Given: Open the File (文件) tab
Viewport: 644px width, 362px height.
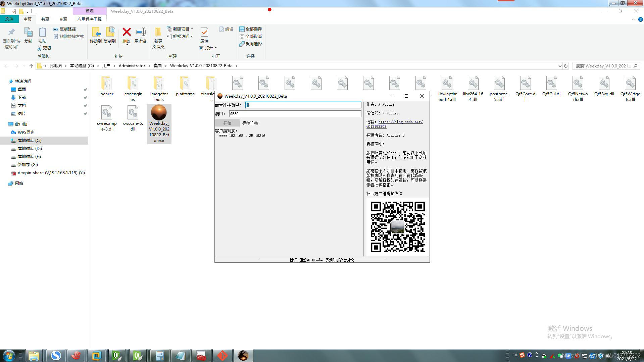Looking at the screenshot, I should (9, 19).
